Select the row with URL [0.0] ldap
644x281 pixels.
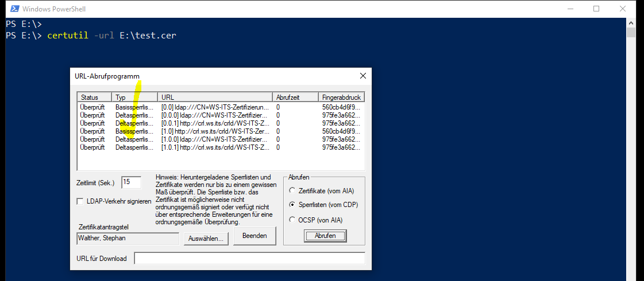point(221,107)
